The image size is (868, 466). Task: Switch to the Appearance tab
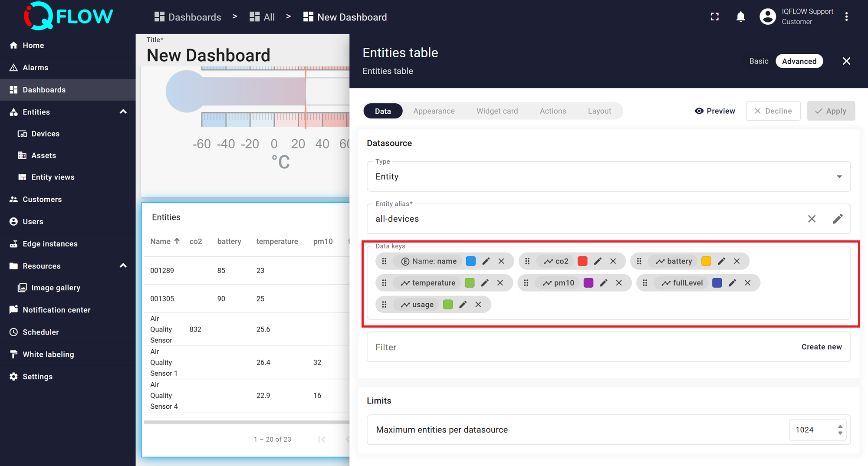click(x=434, y=111)
